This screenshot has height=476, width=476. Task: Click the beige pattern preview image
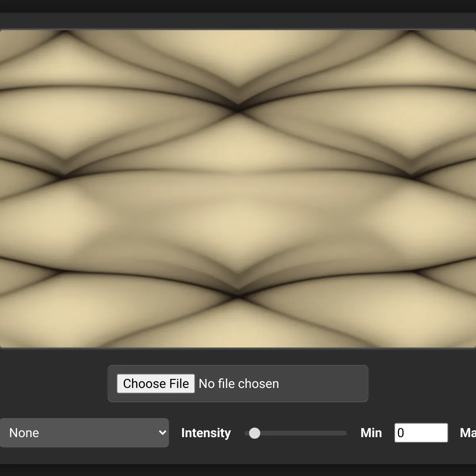(x=238, y=189)
